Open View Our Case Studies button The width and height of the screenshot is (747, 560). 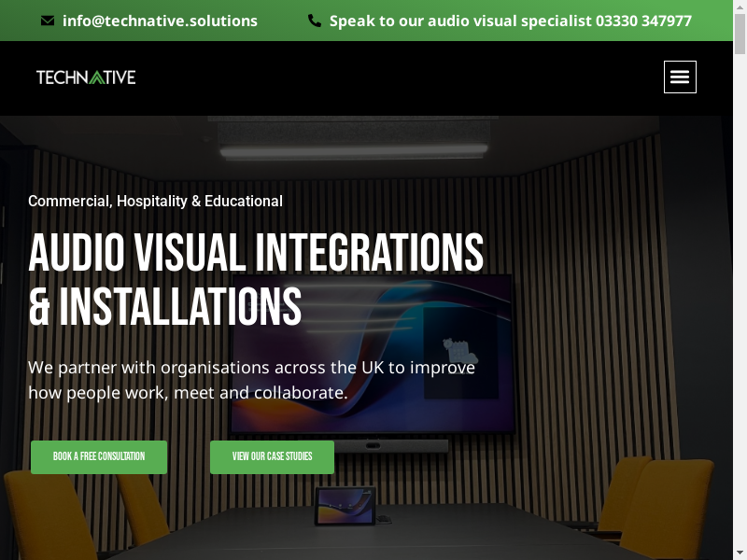point(272,457)
